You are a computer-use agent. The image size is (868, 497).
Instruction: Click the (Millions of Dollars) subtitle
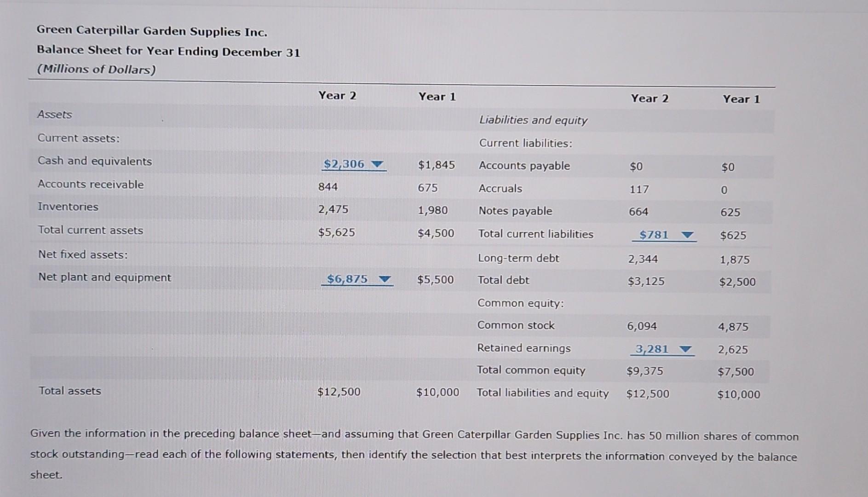97,69
